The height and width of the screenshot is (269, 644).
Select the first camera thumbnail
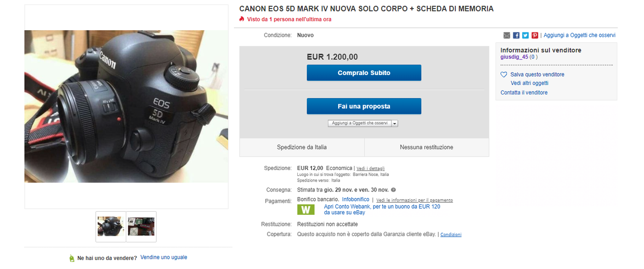pyautogui.click(x=111, y=226)
